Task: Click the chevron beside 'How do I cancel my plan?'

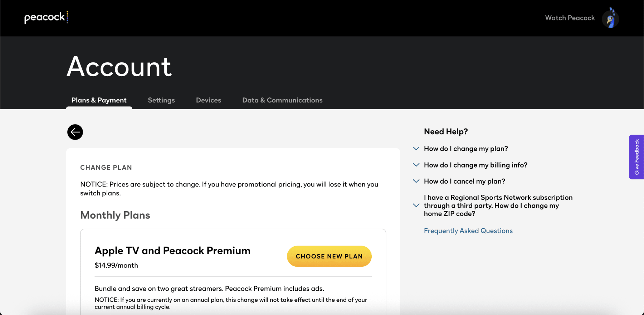Action: point(416,181)
